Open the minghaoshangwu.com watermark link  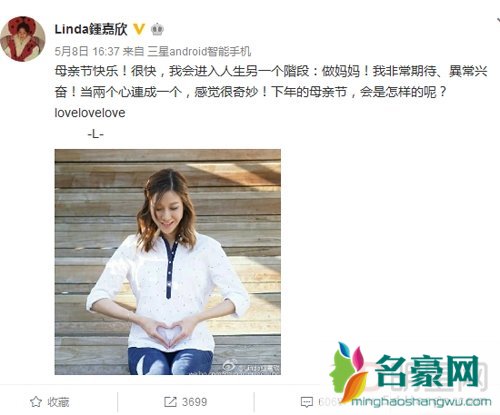click(x=421, y=402)
